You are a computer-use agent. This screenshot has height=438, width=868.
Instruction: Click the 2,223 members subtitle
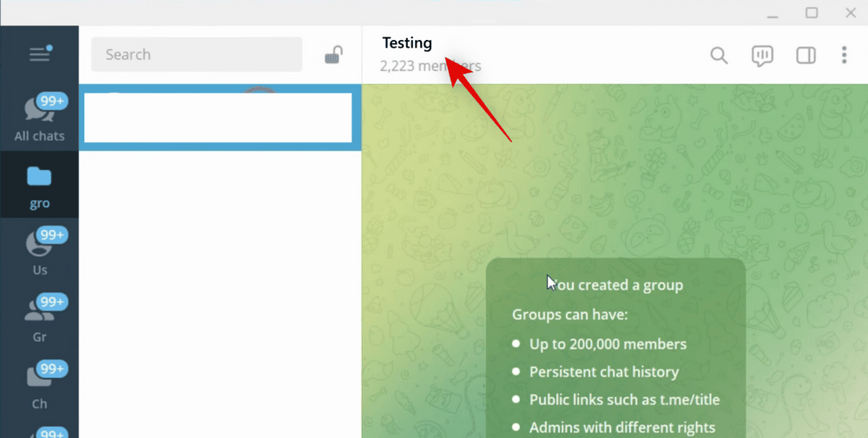point(431,66)
